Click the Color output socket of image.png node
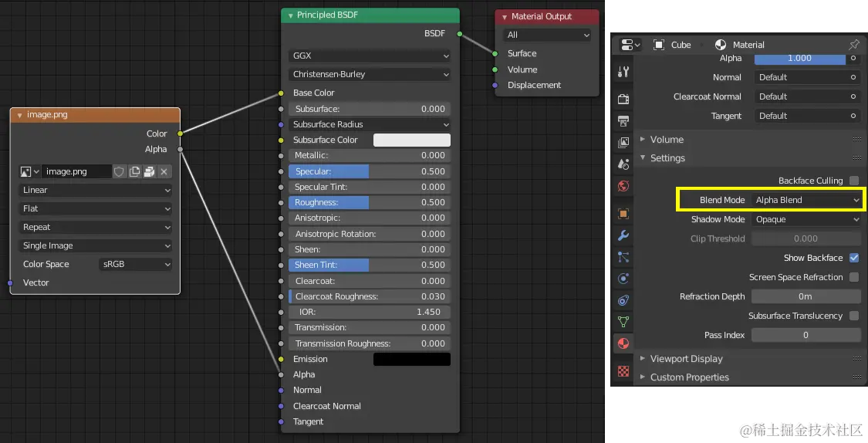The height and width of the screenshot is (443, 868). pyautogui.click(x=180, y=134)
